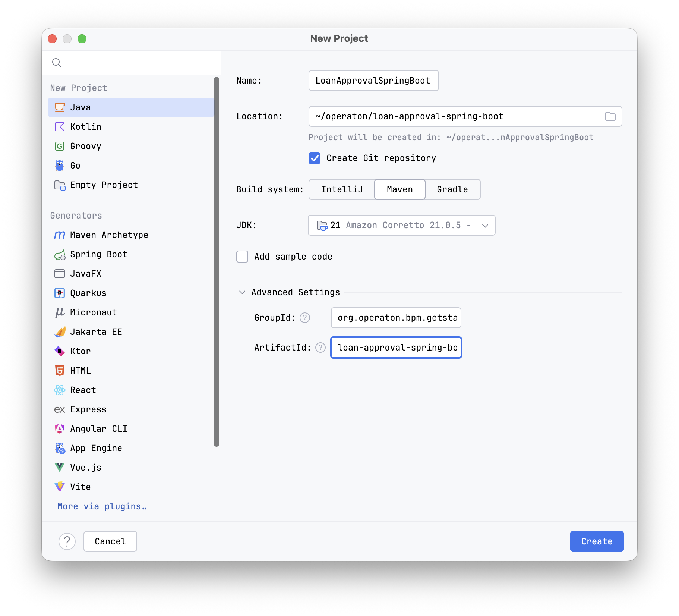Screen dimensions: 679x616
Task: Click the Java coffee cup icon
Action: tap(60, 107)
